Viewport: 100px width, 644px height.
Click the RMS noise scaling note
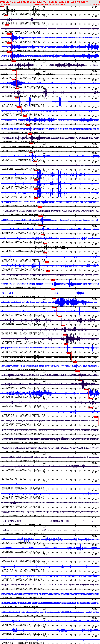pos(50,5)
